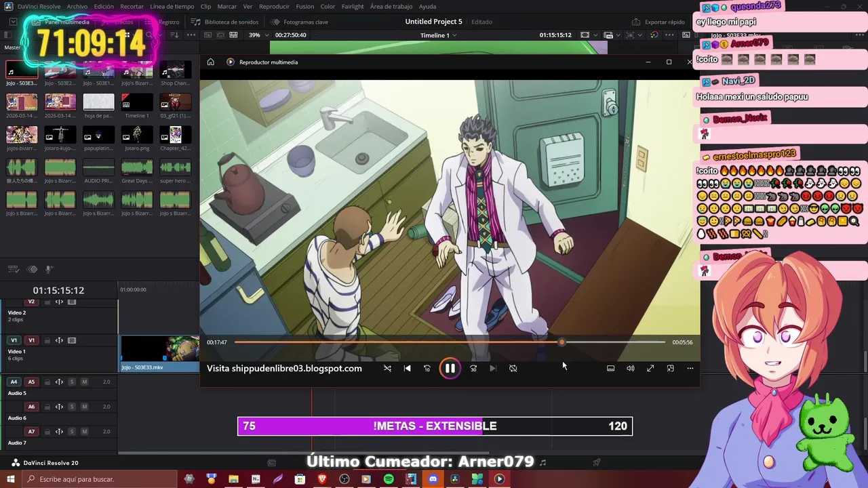Open the Línea de tiempo menu
868x488 pixels.
(172, 6)
